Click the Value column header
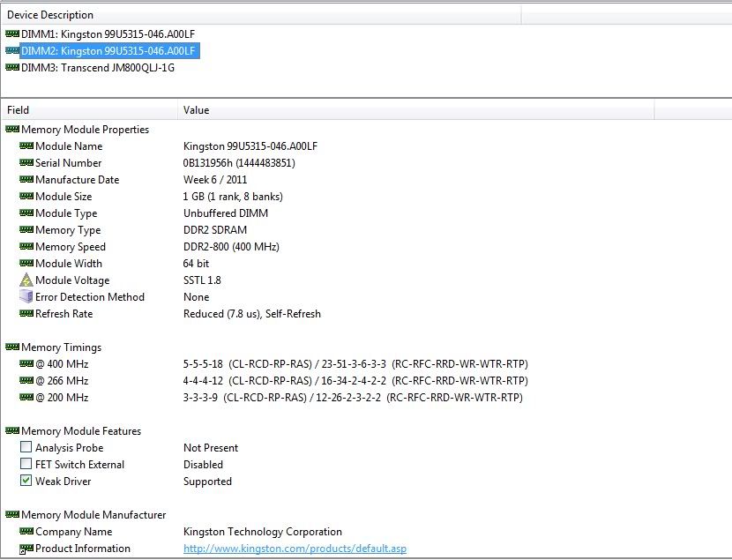The width and height of the screenshot is (732, 560). [416, 110]
